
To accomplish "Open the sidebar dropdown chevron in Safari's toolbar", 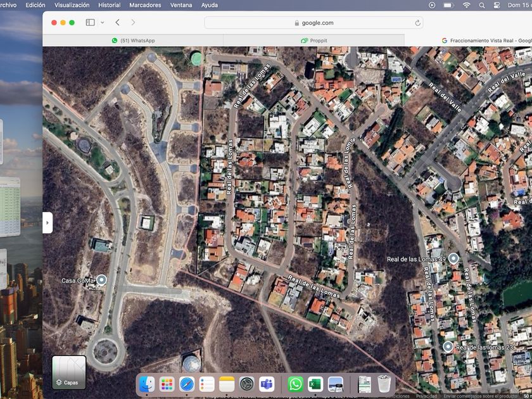I will 102,23.
